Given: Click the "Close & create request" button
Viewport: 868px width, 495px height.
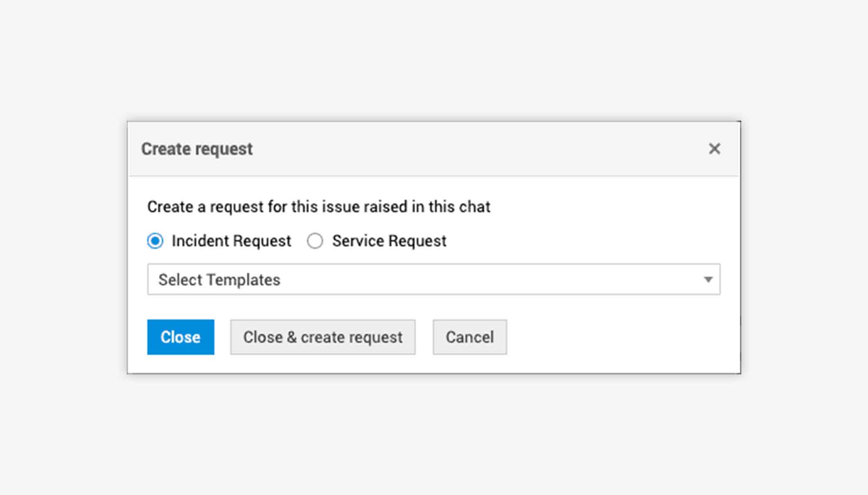Looking at the screenshot, I should [322, 337].
